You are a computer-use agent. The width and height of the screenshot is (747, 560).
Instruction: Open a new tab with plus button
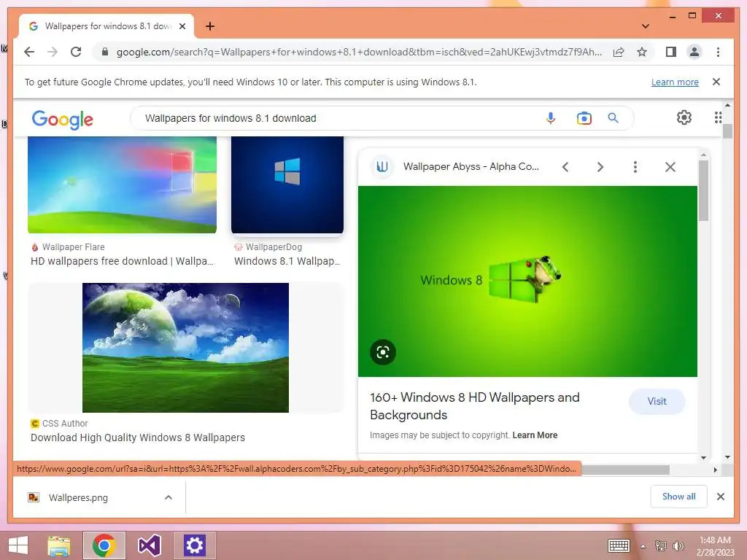(210, 26)
